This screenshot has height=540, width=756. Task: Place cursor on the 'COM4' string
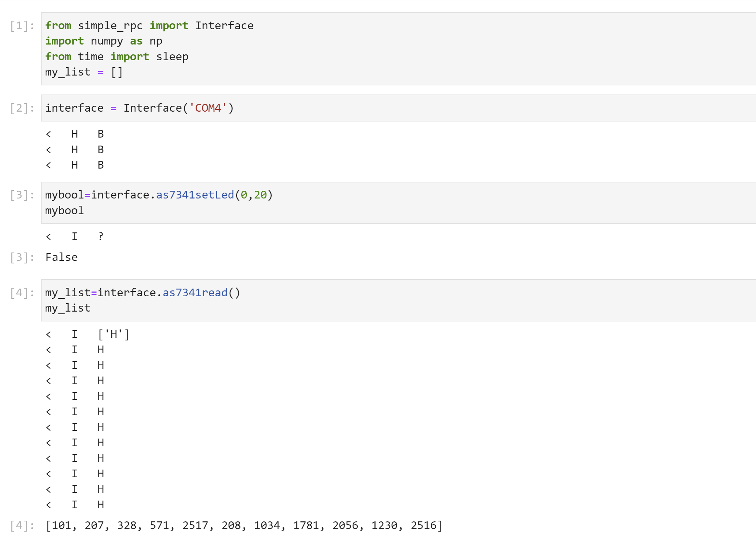(208, 108)
